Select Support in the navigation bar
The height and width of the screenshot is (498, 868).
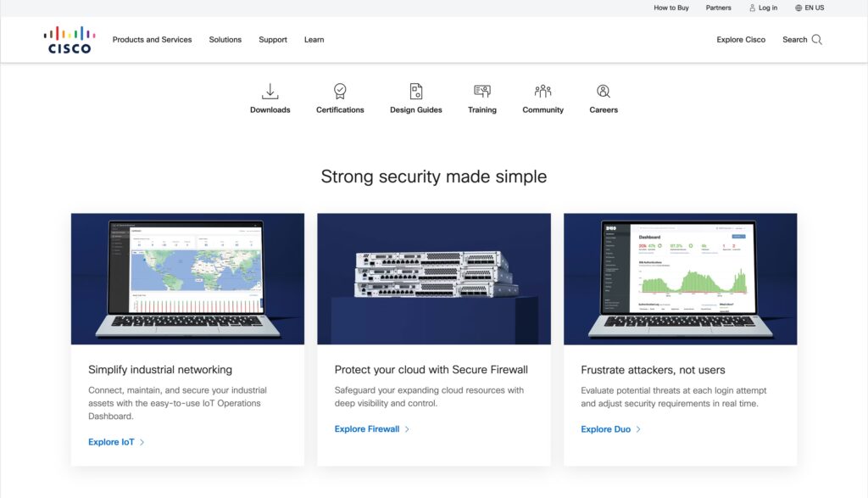[272, 39]
